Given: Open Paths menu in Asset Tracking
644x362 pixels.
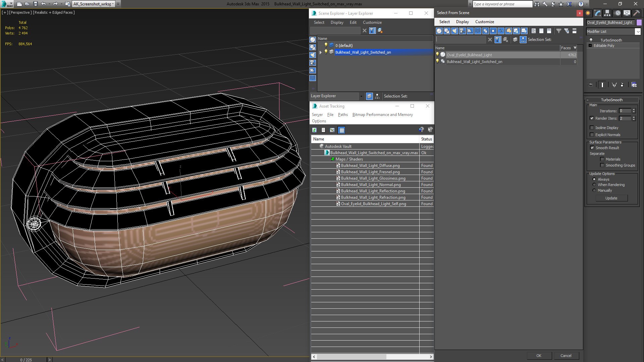Looking at the screenshot, I should pos(342,115).
